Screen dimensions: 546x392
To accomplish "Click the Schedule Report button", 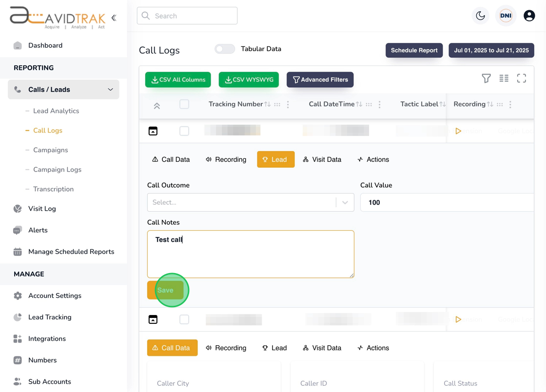I will [x=414, y=50].
